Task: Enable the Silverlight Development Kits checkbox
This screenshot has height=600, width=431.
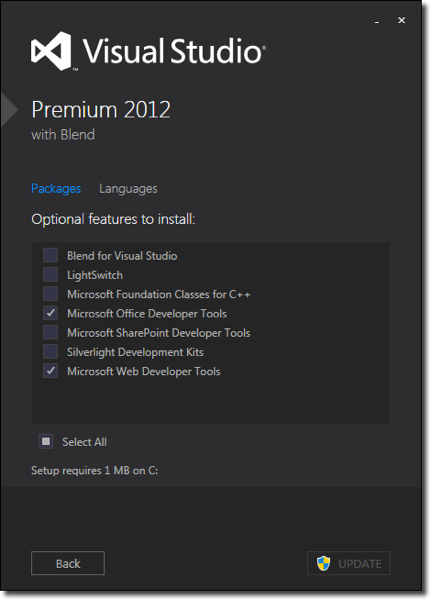Action: (51, 351)
